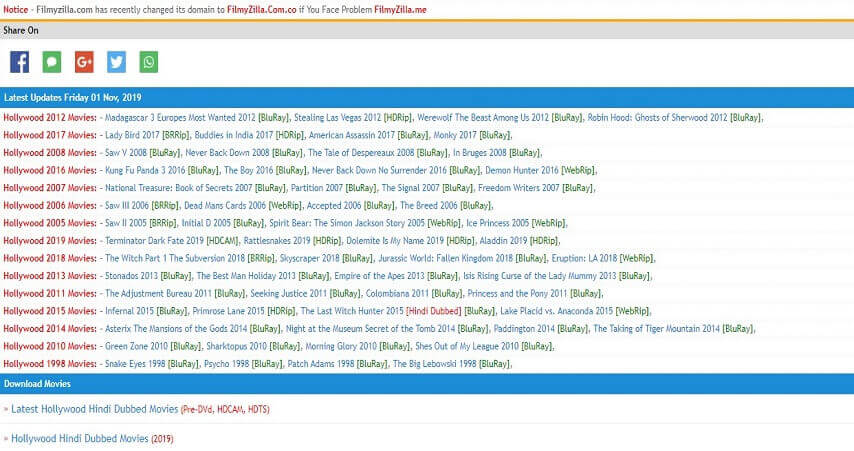Screen dimensions: 854x451
Task: Open Aladdin 2019 HDRip
Action: pyautogui.click(x=518, y=241)
